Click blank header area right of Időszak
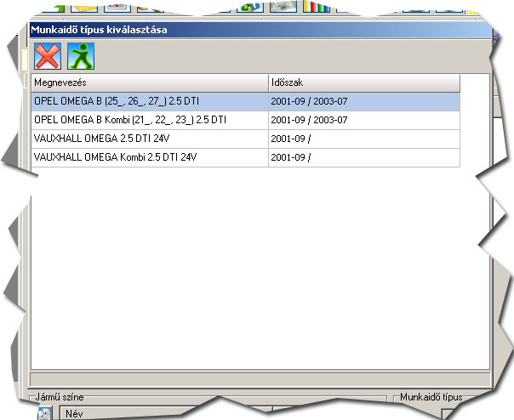This screenshot has width=514, height=420. 473,82
